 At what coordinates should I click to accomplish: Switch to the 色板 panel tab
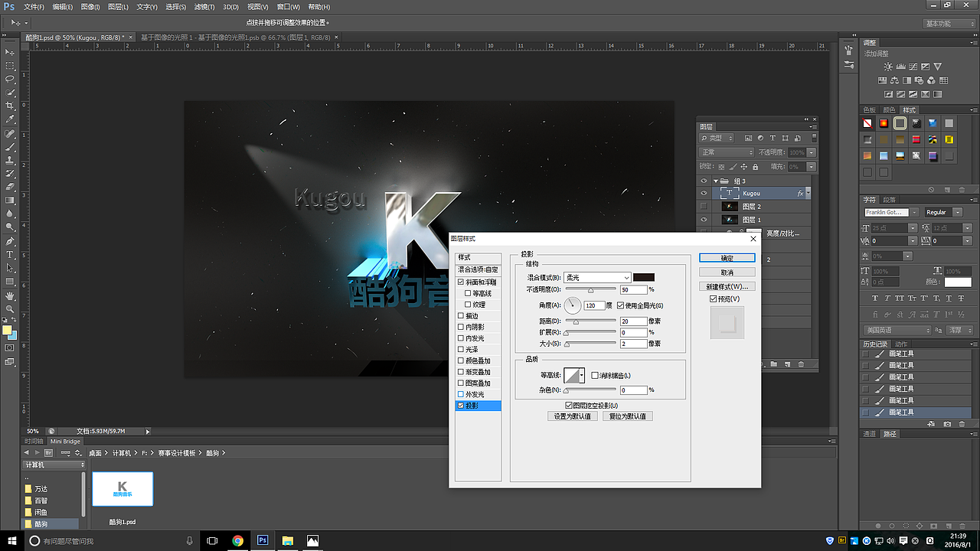coord(870,110)
